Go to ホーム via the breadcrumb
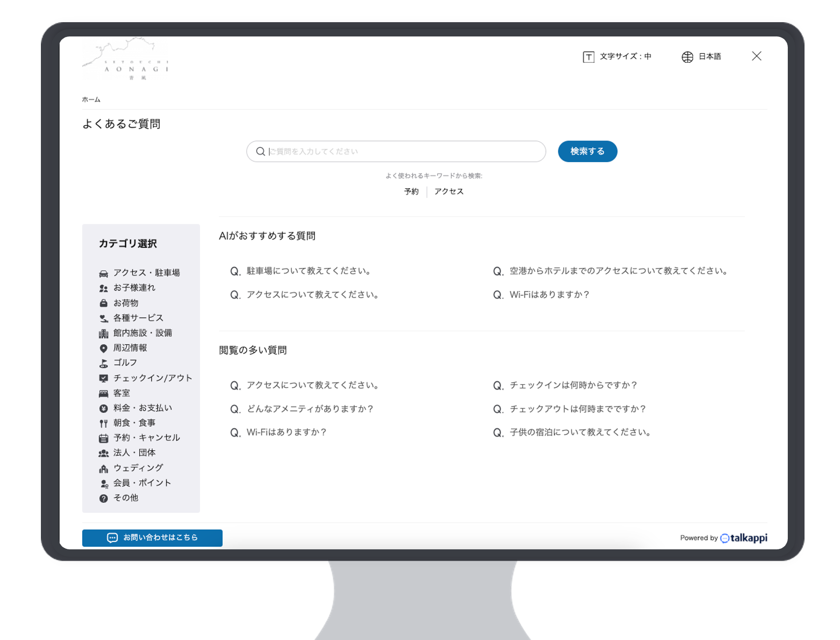 point(90,99)
